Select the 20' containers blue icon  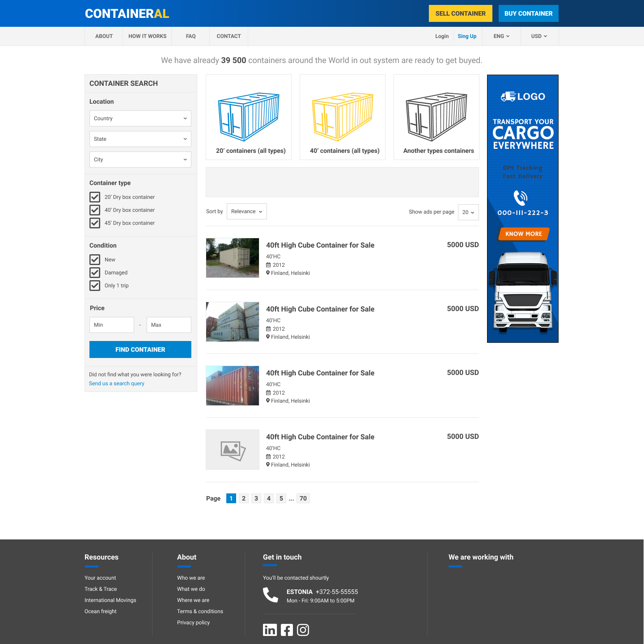[248, 115]
